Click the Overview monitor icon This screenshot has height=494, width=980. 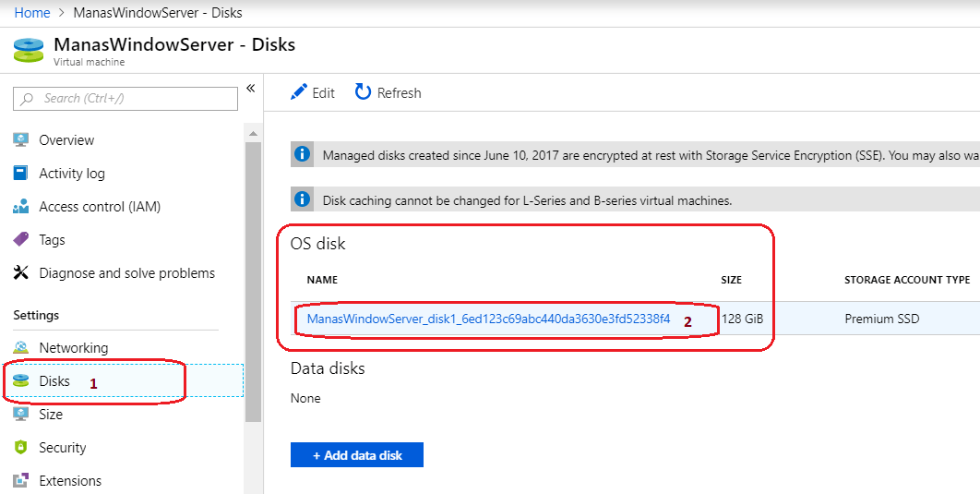tap(21, 139)
